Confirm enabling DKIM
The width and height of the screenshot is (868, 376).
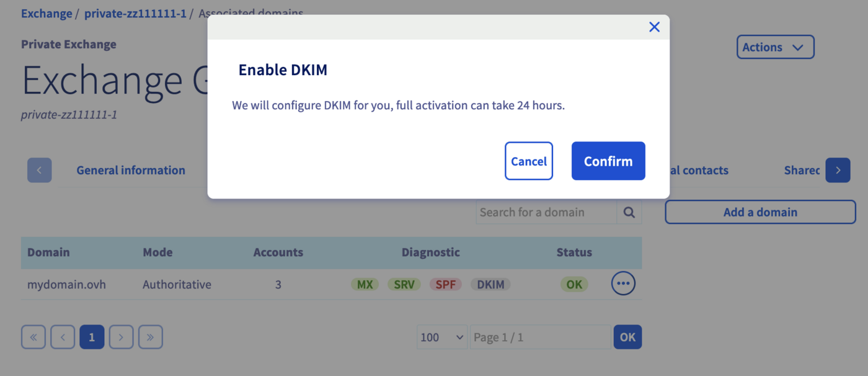pyautogui.click(x=608, y=161)
